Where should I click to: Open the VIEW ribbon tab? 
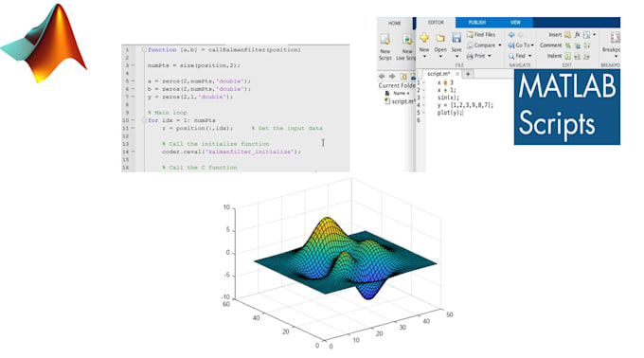[515, 23]
